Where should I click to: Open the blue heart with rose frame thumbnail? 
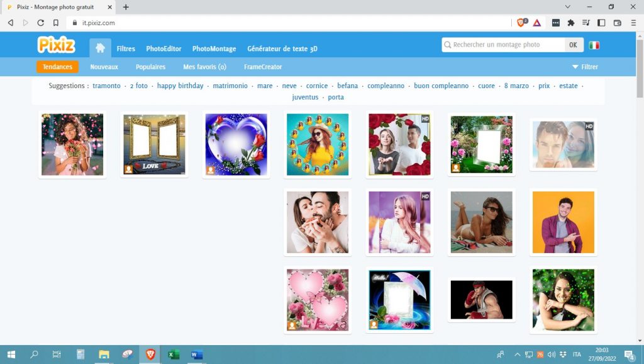tap(236, 145)
